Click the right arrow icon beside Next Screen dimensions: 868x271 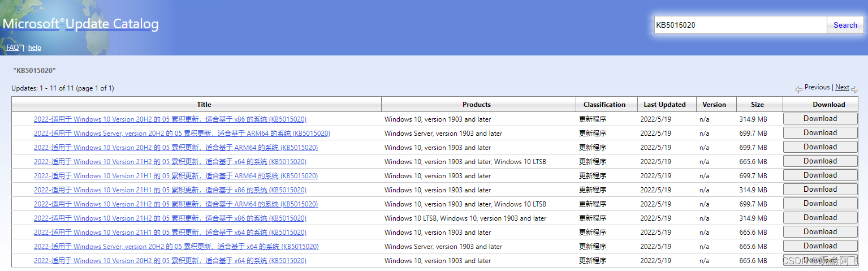point(854,89)
